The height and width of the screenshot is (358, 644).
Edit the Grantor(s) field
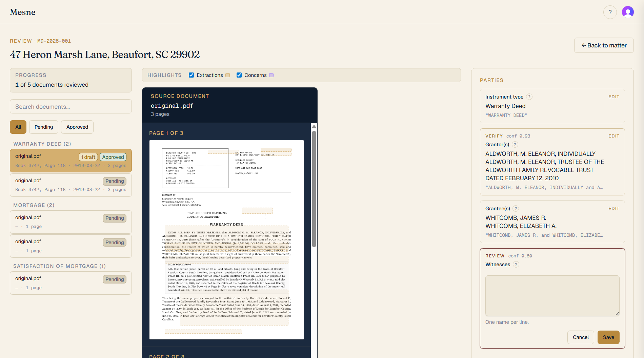tap(614, 136)
